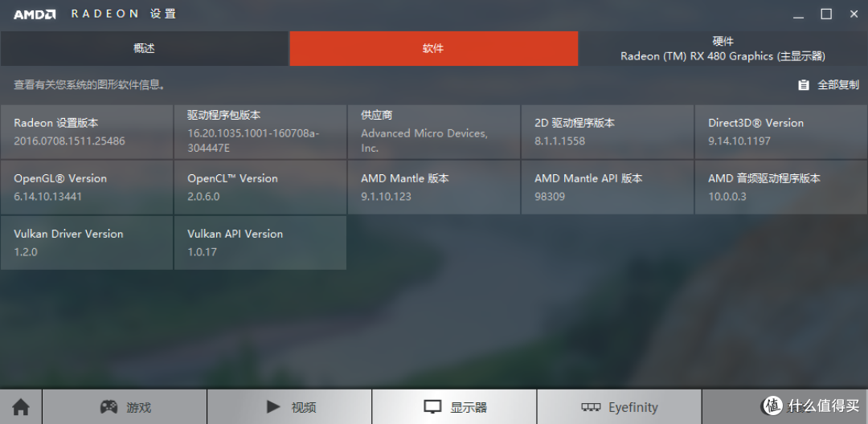Click the OpenCL™ Version label

point(232,178)
